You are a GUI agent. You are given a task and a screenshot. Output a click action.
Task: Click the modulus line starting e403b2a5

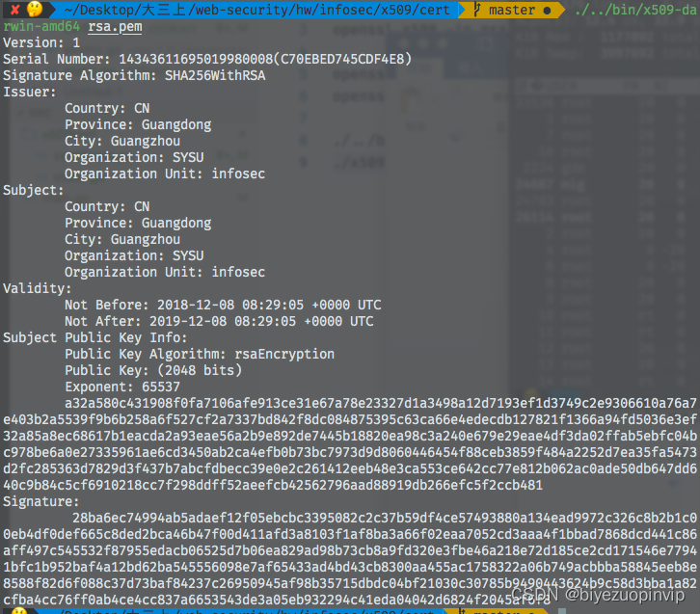(350, 420)
